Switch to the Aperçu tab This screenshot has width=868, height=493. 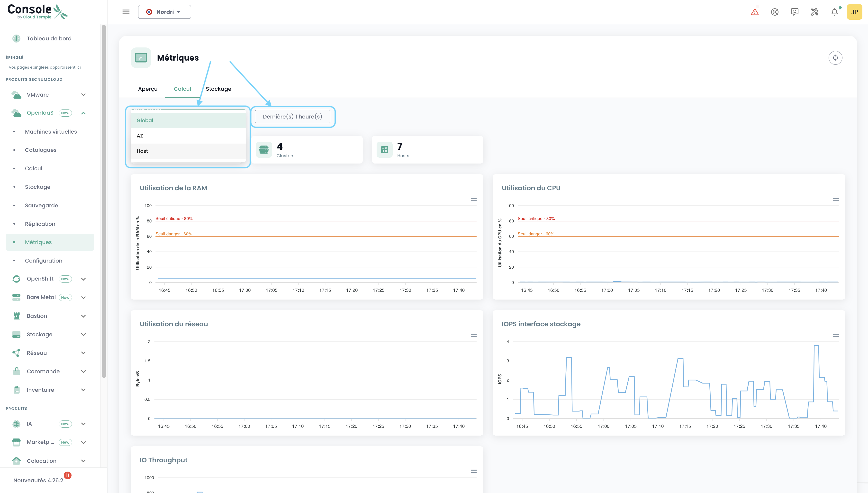pyautogui.click(x=147, y=89)
